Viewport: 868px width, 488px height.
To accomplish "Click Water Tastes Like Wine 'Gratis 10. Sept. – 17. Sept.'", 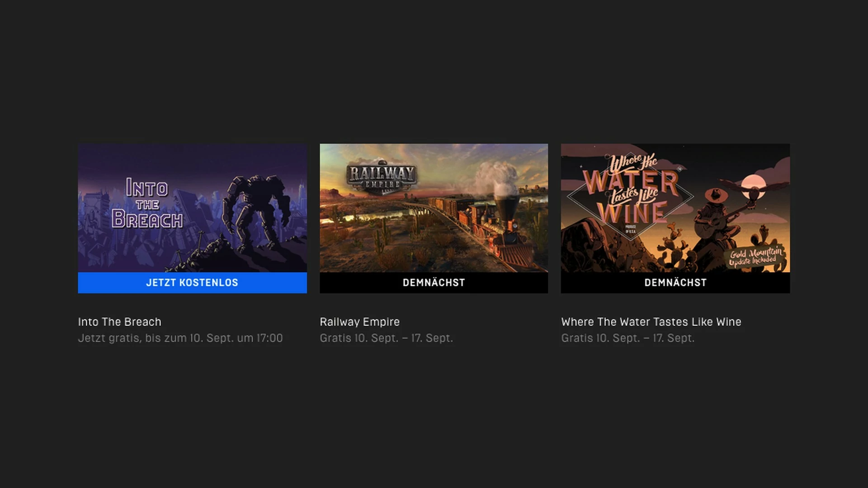I will tap(627, 338).
